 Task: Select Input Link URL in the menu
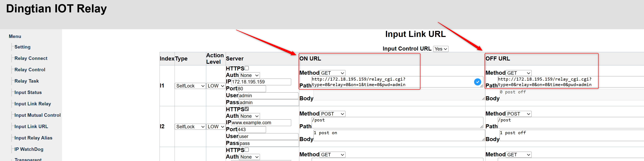tap(31, 126)
